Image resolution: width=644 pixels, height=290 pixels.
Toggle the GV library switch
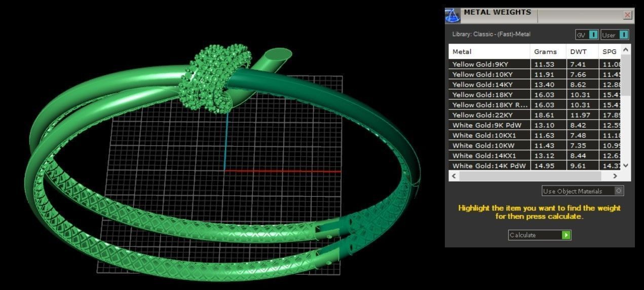click(587, 34)
